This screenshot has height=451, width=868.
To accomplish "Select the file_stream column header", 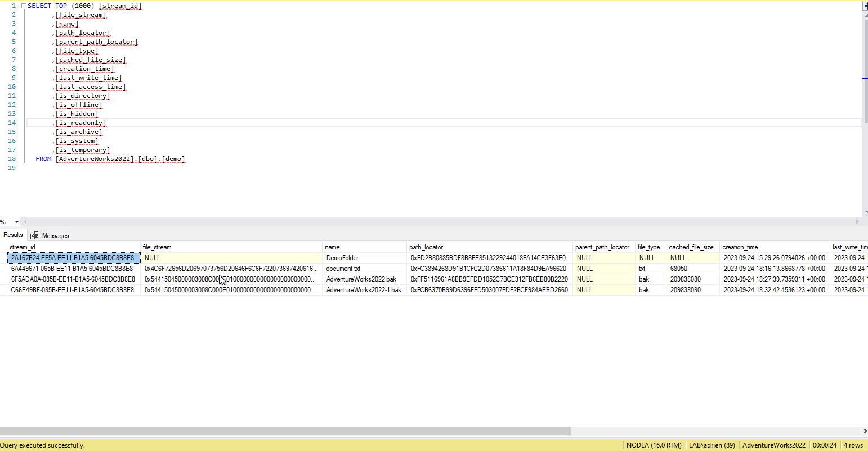I will pyautogui.click(x=157, y=247).
